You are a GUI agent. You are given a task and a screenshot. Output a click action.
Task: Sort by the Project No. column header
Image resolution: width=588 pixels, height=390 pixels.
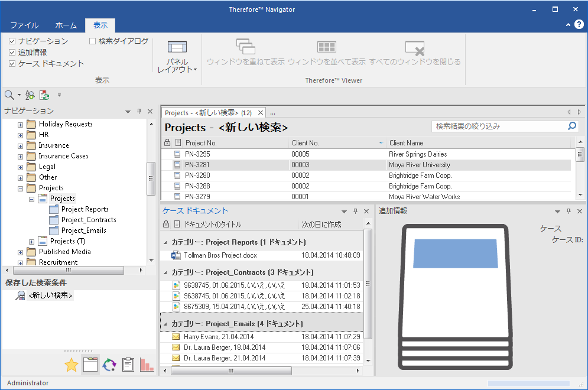point(236,142)
